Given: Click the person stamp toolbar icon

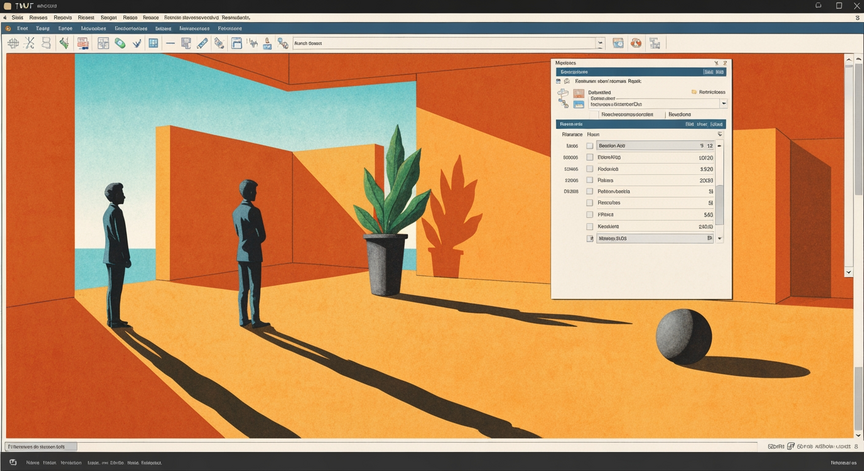Looking at the screenshot, I should [x=267, y=43].
